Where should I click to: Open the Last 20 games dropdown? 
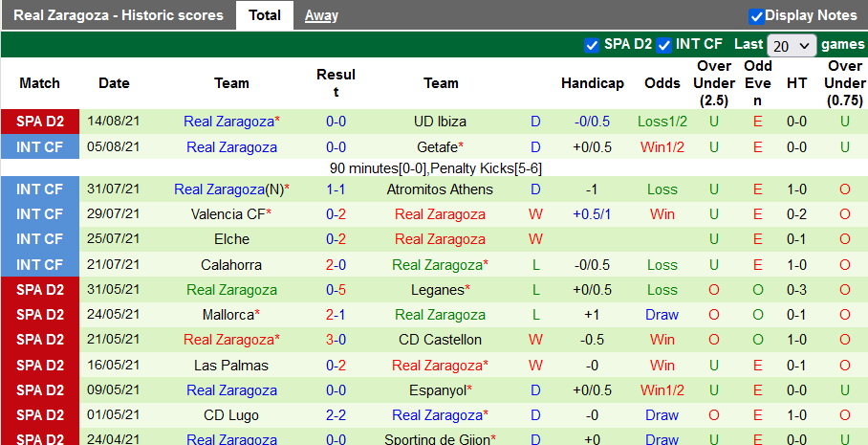792,45
